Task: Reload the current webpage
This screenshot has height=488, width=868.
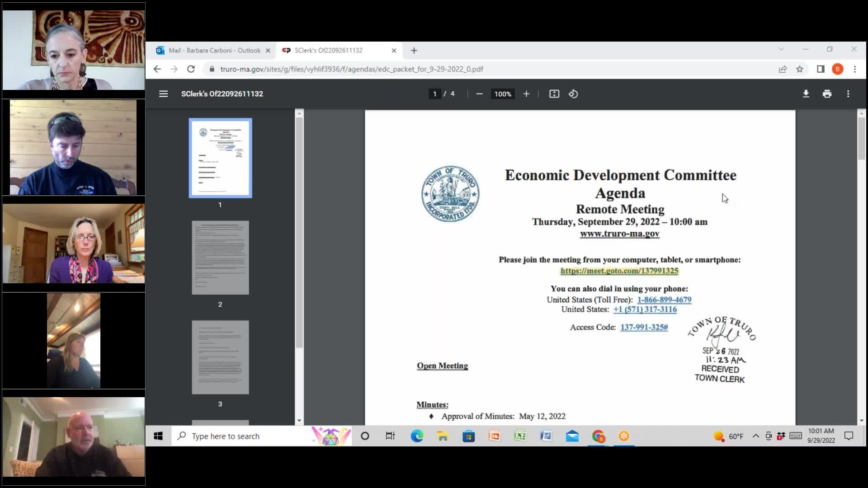Action: click(191, 69)
